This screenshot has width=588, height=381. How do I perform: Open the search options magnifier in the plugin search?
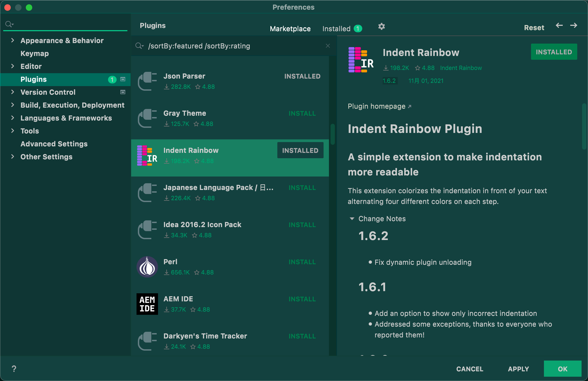(139, 46)
